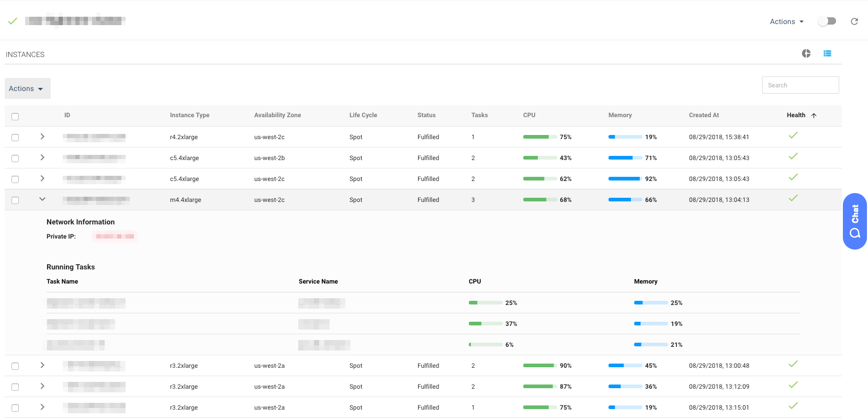868x418 pixels.
Task: Click the blurred Private IP address value
Action: (115, 236)
